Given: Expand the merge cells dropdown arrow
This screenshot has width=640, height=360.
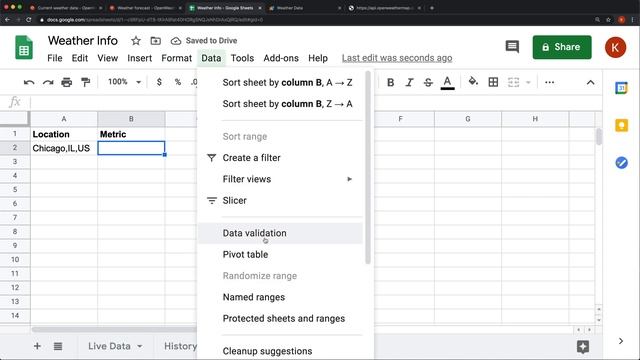Looking at the screenshot, I should coord(528,82).
